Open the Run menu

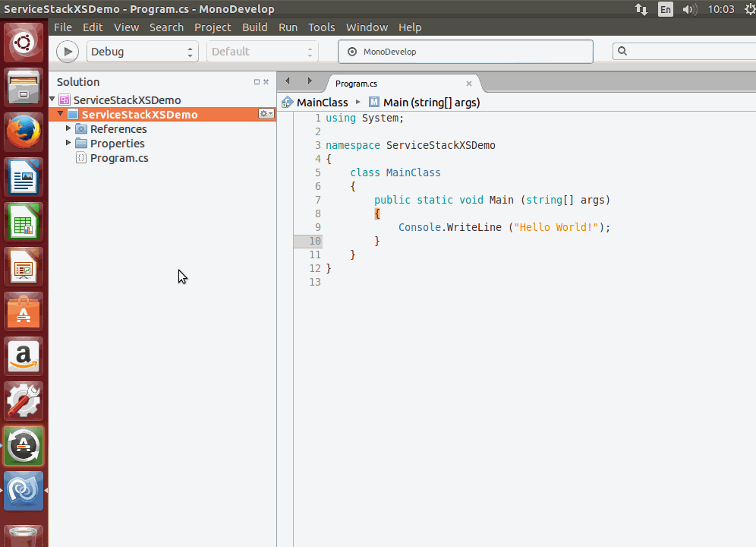(x=288, y=27)
